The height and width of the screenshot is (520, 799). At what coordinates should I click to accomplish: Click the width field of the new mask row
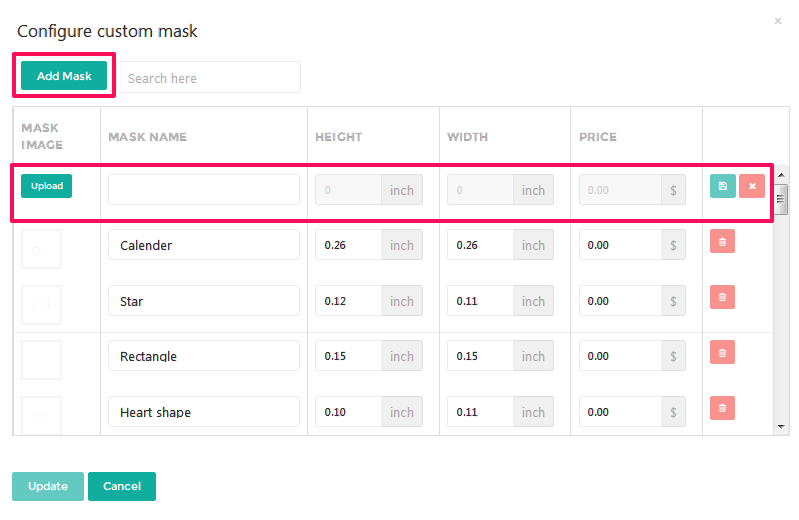pos(480,190)
